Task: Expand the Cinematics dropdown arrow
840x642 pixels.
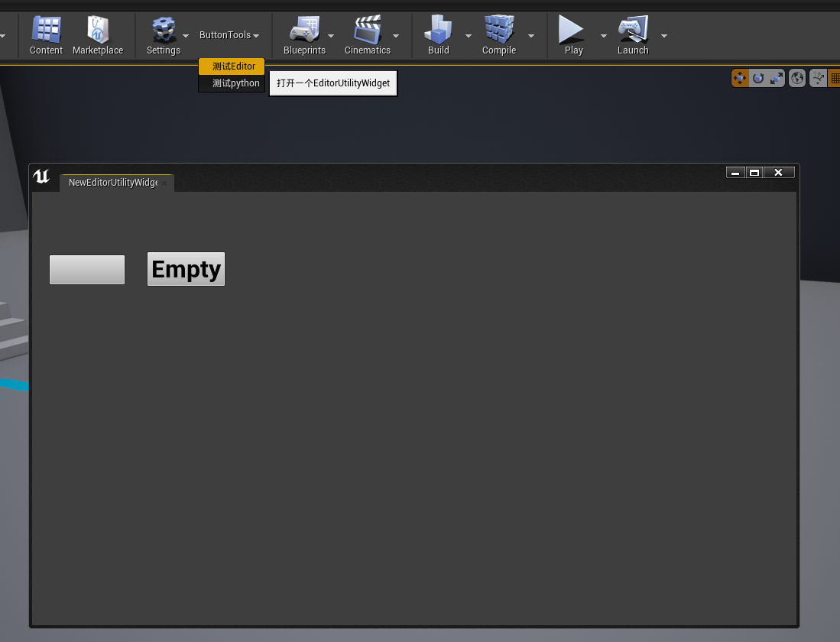Action: [x=396, y=36]
